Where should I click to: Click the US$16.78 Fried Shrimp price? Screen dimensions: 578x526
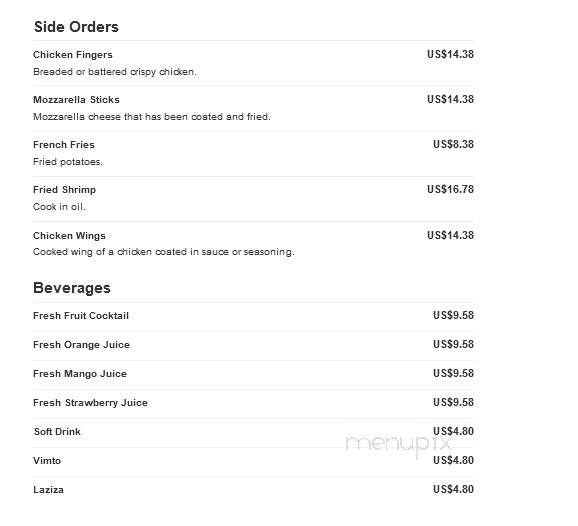450,189
